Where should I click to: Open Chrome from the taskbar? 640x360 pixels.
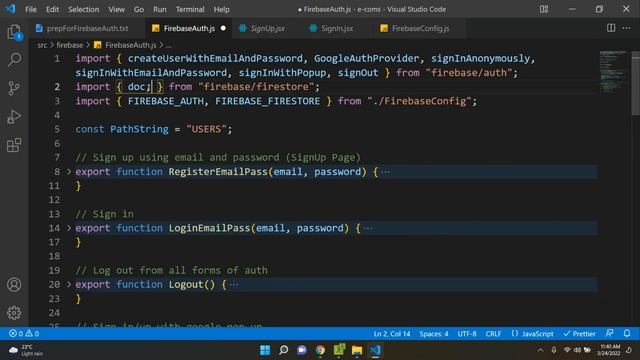[x=320, y=350]
